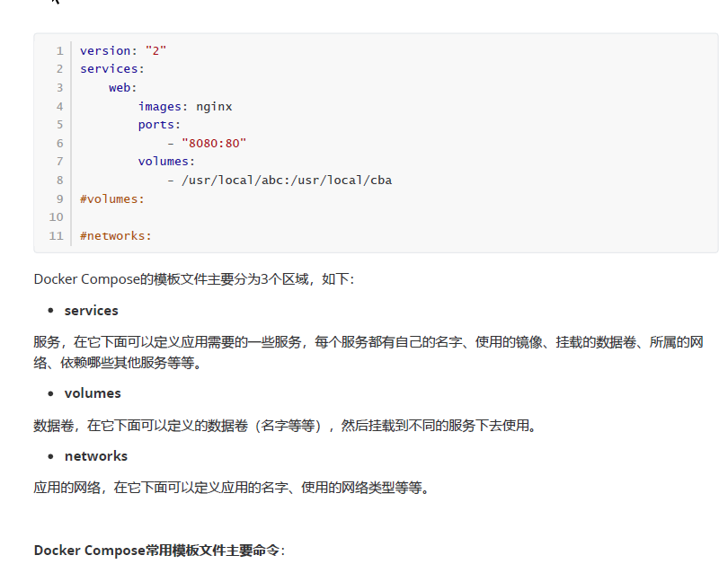Click the "images: nginx" code line
Viewport: 728px width, 573px height.
pyautogui.click(x=184, y=106)
